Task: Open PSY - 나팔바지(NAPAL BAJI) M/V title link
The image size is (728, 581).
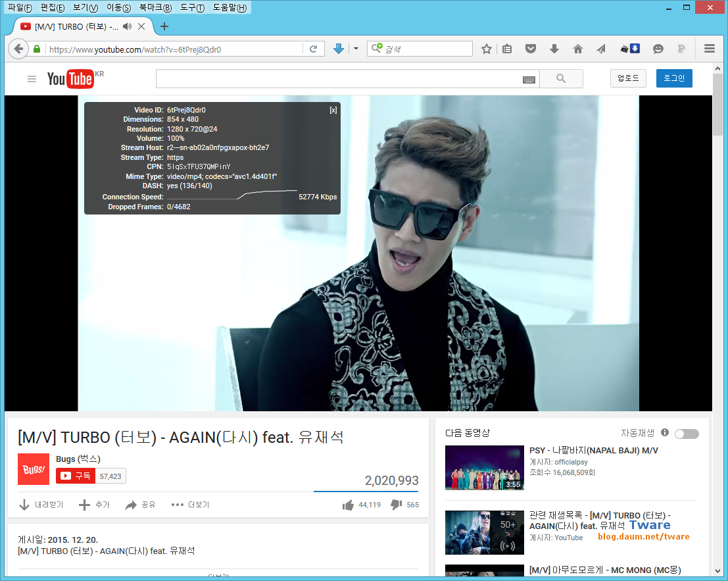Action: (593, 451)
